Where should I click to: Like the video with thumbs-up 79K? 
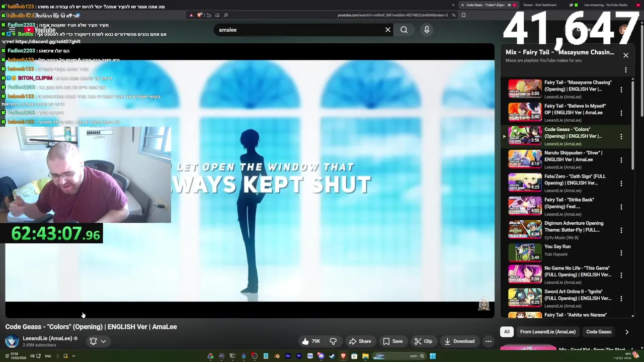coord(311,341)
